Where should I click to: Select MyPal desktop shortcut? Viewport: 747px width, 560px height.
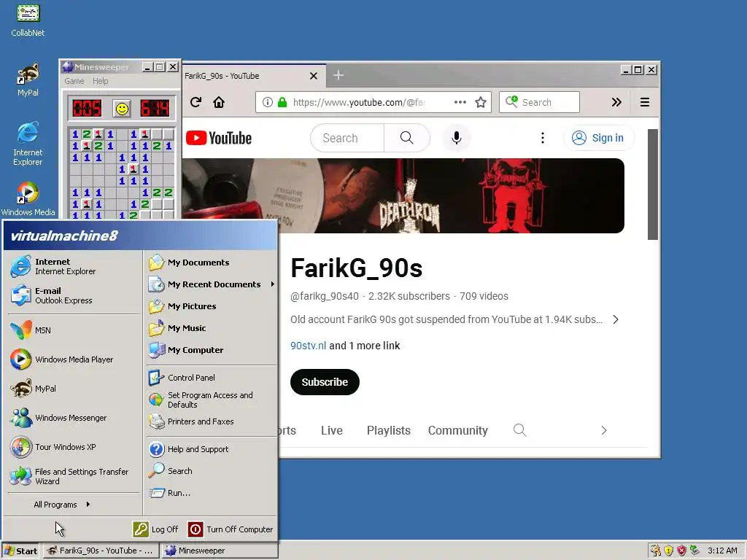[x=28, y=80]
